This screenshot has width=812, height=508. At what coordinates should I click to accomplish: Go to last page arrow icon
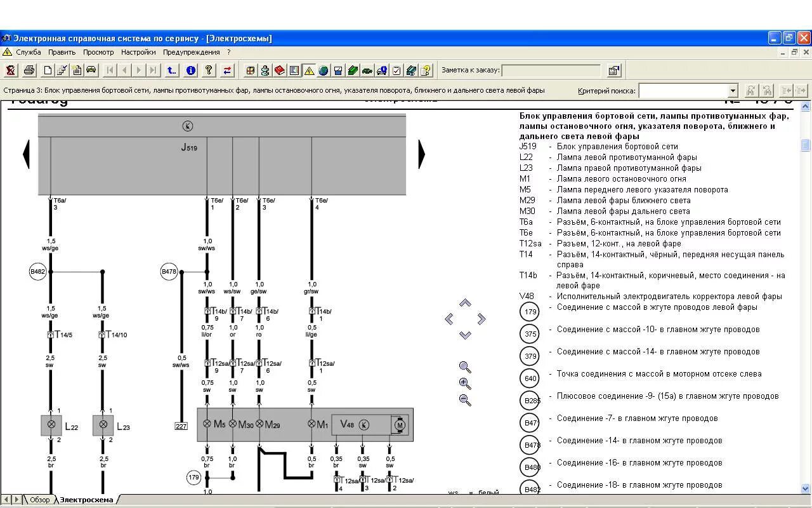(x=153, y=70)
